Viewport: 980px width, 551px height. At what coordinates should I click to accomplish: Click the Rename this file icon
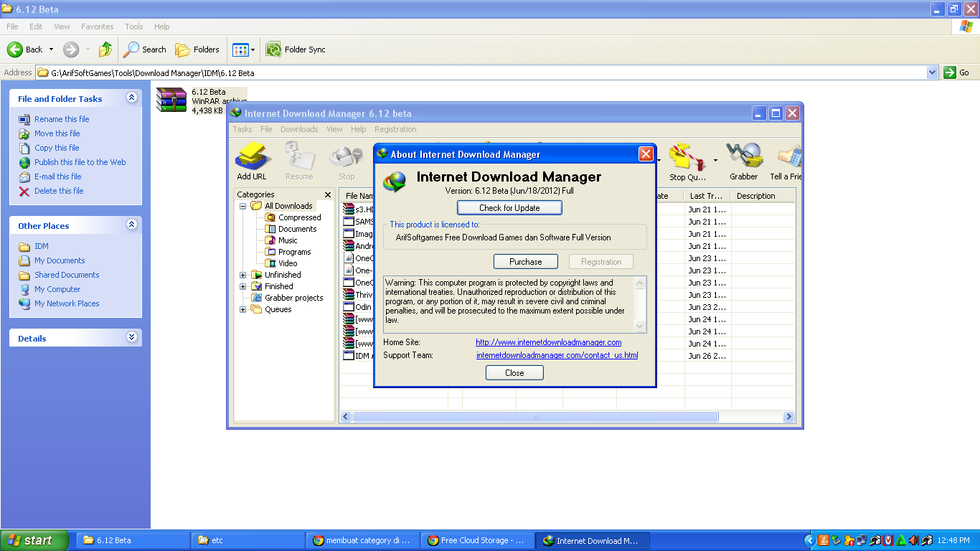pos(24,119)
